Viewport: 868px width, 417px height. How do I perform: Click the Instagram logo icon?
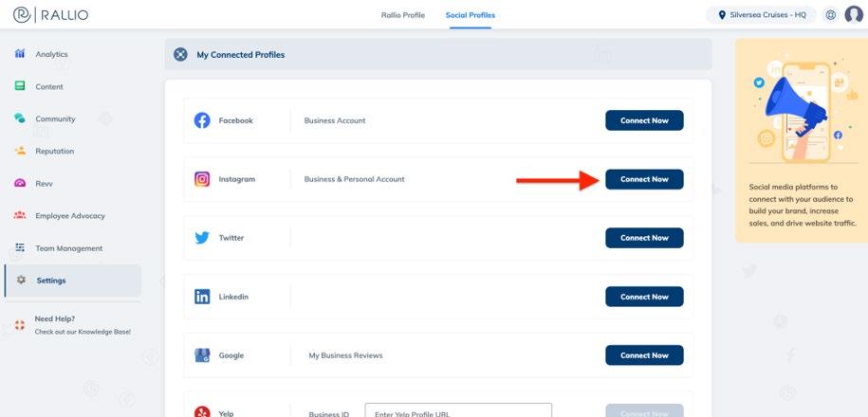click(x=202, y=179)
